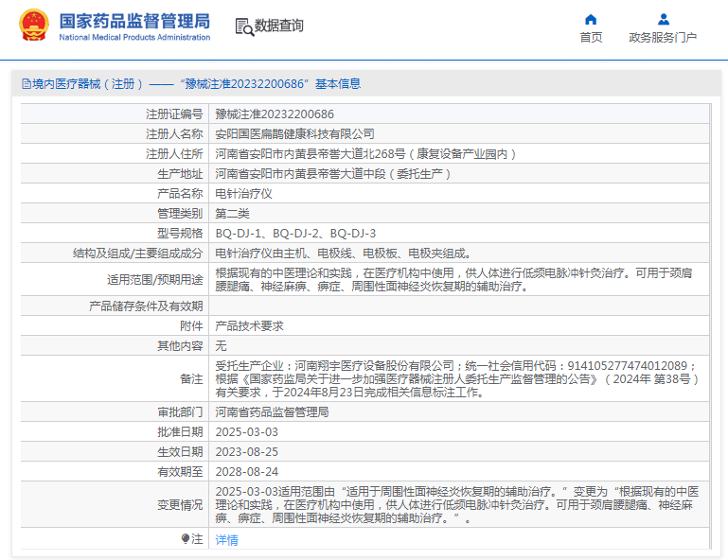The width and height of the screenshot is (728, 560).
Task: Select 第二类 management category value
Action: tap(232, 214)
